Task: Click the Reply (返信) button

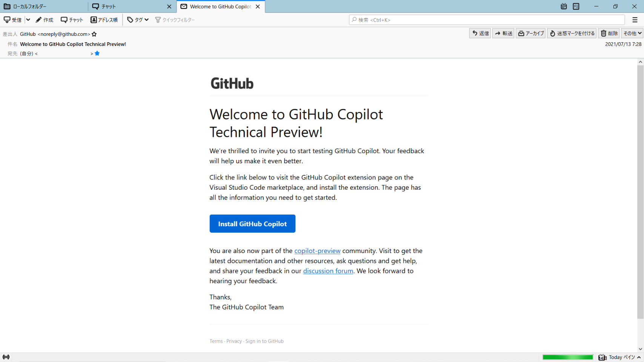Action: 480,34
